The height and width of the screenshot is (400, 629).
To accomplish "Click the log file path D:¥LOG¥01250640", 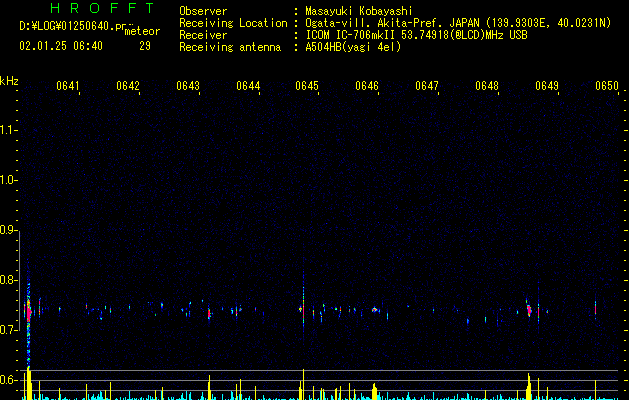I will pyautogui.click(x=73, y=26).
